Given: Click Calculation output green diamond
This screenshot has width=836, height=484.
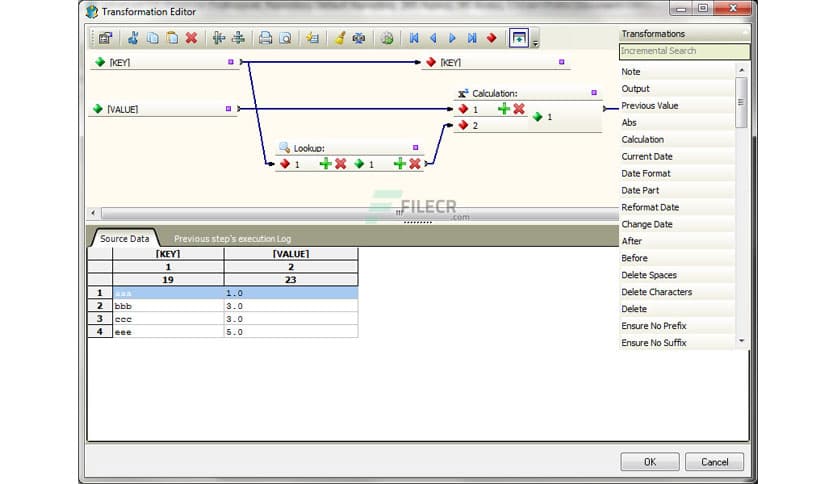Looking at the screenshot, I should pos(537,116).
